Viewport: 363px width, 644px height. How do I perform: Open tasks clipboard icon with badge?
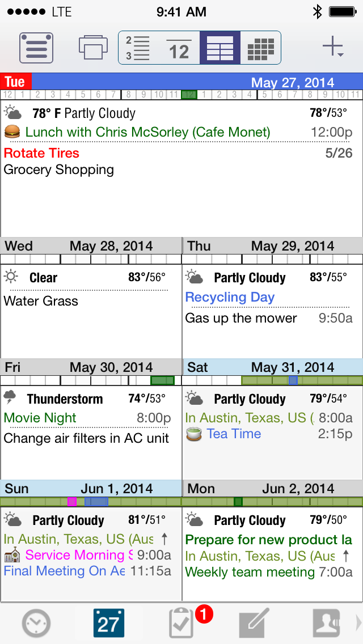[x=183, y=624]
